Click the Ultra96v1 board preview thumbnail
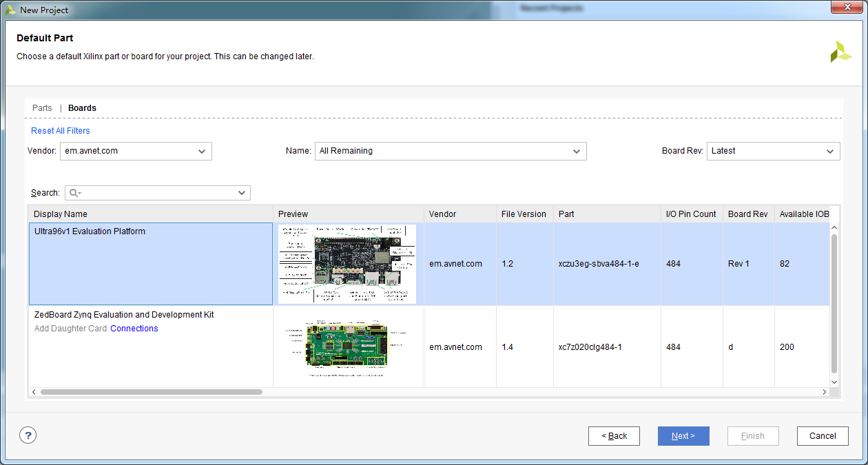This screenshot has height=465, width=868. coord(347,264)
